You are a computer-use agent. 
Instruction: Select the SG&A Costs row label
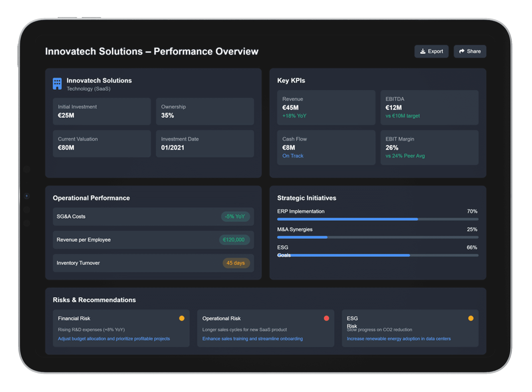point(71,216)
